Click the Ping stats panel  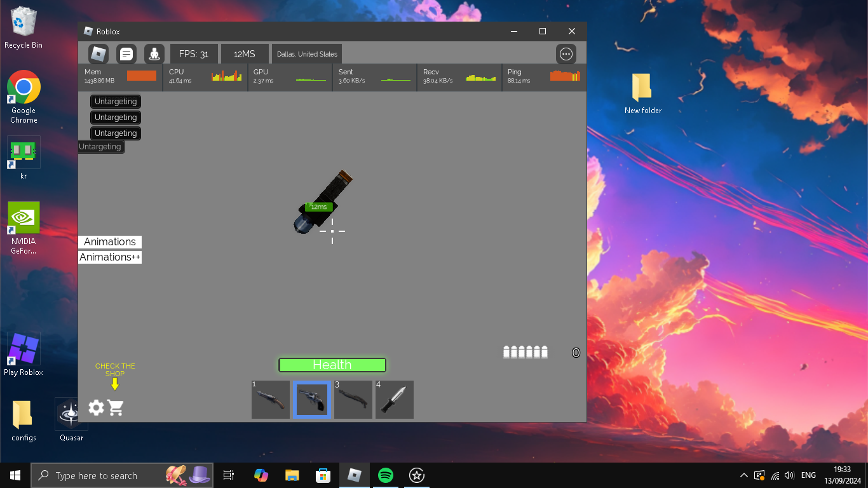(x=543, y=77)
